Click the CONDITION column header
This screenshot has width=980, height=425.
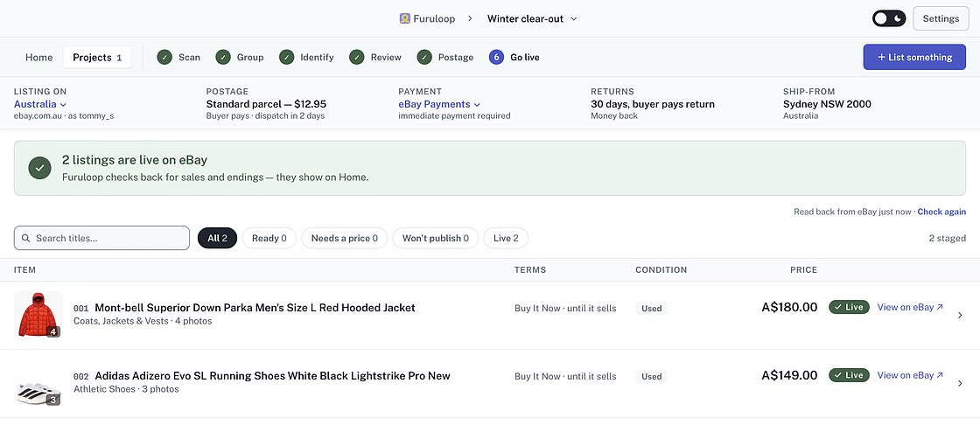click(661, 270)
